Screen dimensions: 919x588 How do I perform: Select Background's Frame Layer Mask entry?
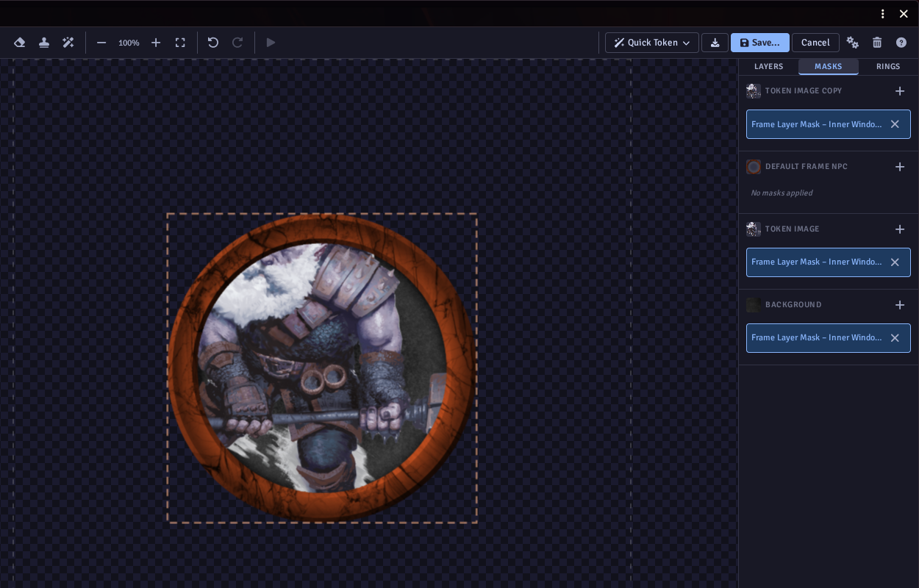tap(829, 338)
